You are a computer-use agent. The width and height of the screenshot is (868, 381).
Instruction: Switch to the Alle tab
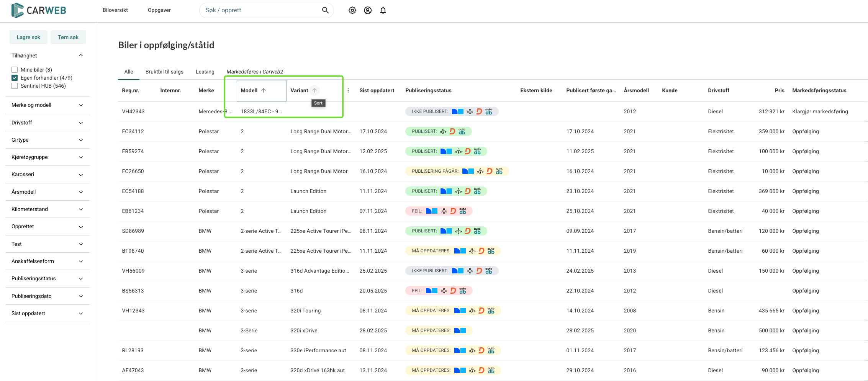click(129, 72)
